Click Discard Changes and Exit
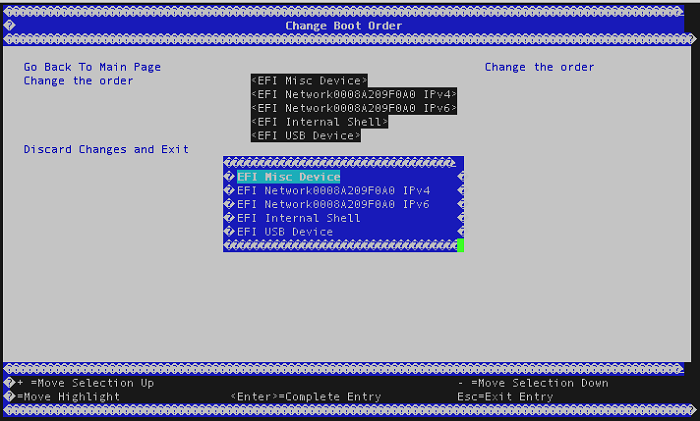Screen dimensions: 700x421 [106, 149]
